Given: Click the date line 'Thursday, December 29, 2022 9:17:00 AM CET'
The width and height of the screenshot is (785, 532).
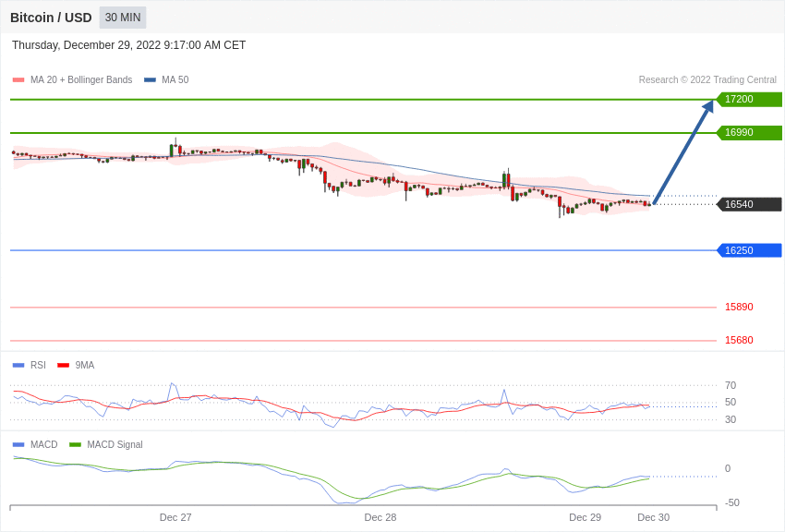Looking at the screenshot, I should coord(128,45).
